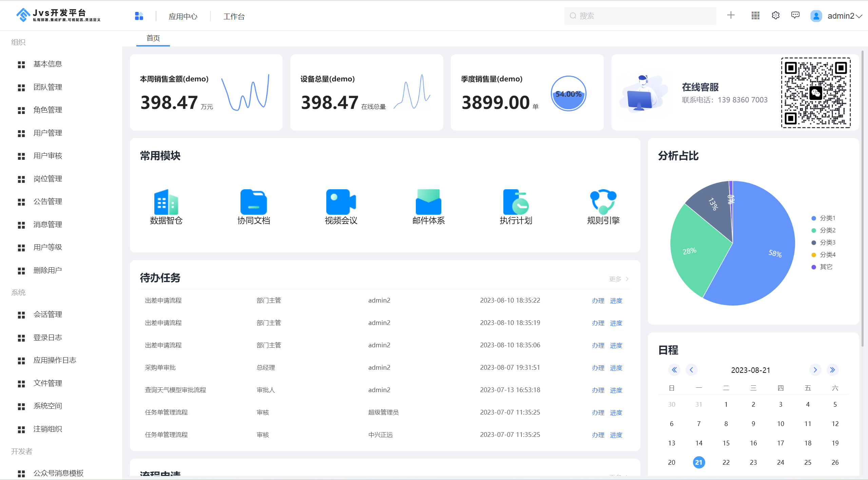Launch the 视频会议 camera icon
The image size is (868, 480).
click(341, 202)
